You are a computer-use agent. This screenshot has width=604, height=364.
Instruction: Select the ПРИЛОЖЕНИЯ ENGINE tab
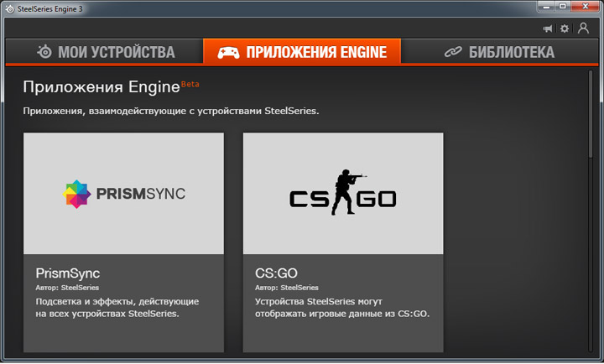pos(302,51)
